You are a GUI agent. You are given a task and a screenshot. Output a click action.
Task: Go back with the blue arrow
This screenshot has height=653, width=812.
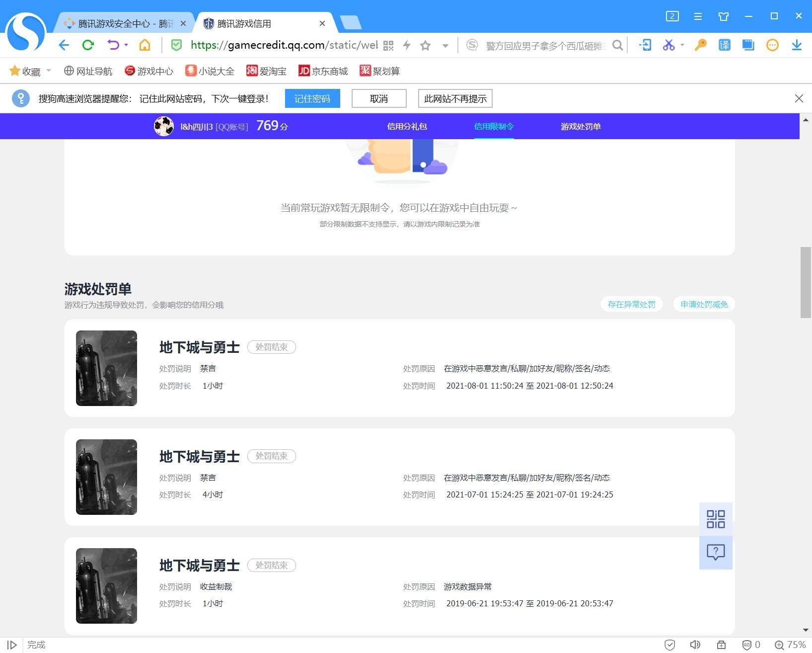click(64, 45)
